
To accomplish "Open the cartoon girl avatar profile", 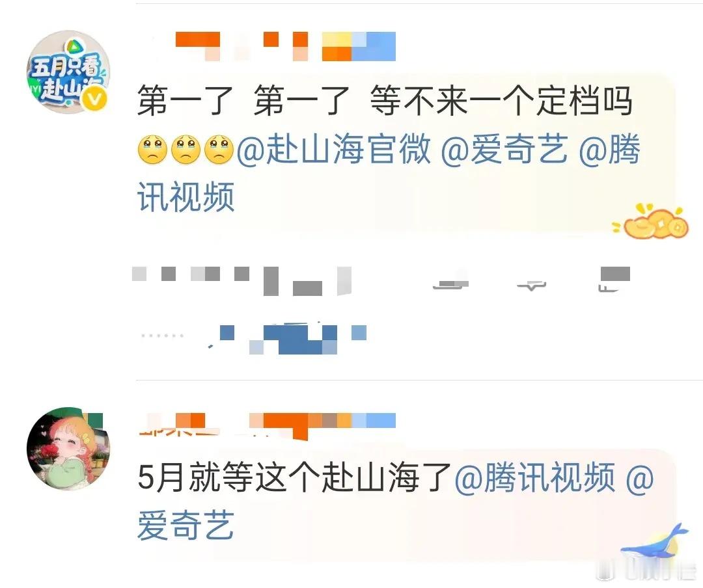I will coord(68,449).
